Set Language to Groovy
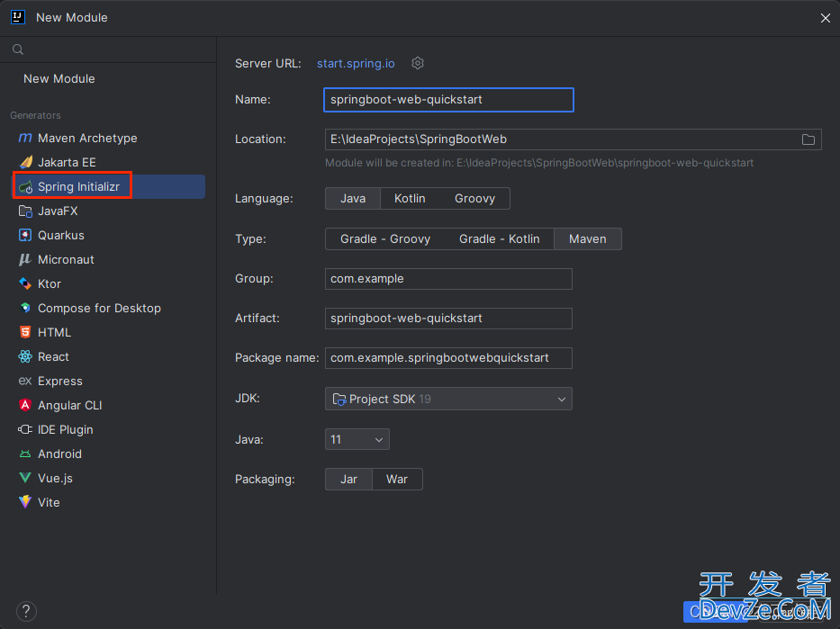 [x=474, y=199]
